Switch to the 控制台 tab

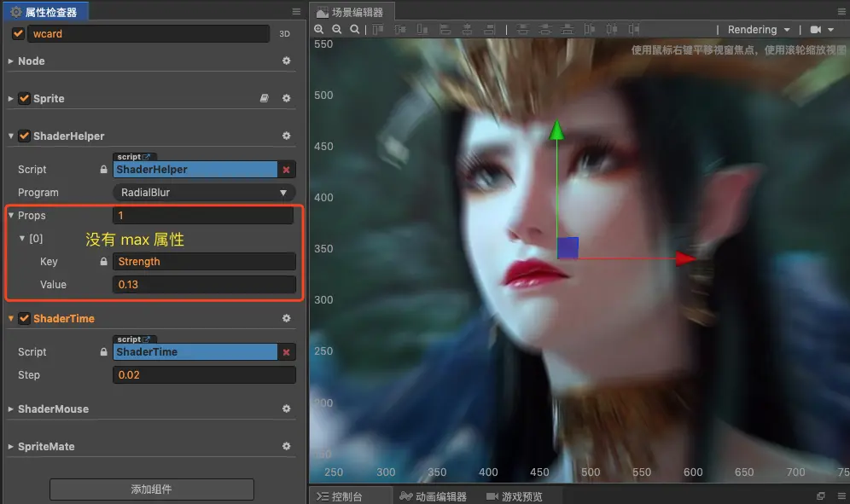(340, 496)
